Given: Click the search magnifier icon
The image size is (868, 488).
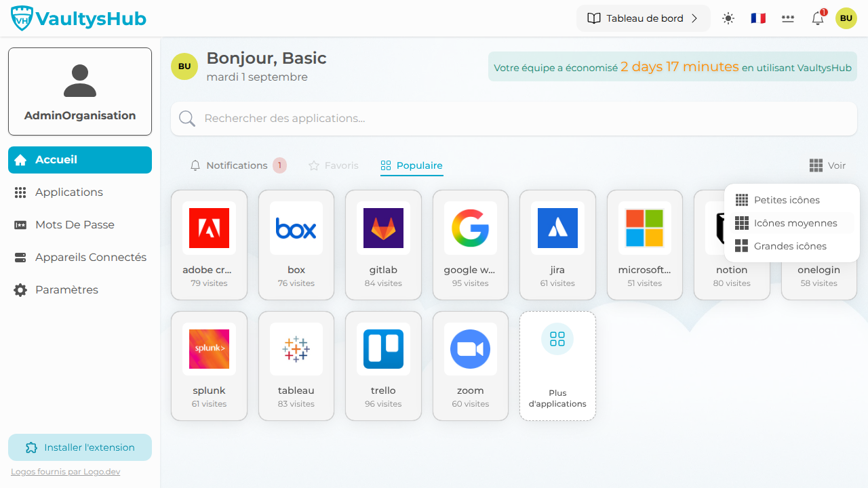Looking at the screenshot, I should pyautogui.click(x=187, y=119).
